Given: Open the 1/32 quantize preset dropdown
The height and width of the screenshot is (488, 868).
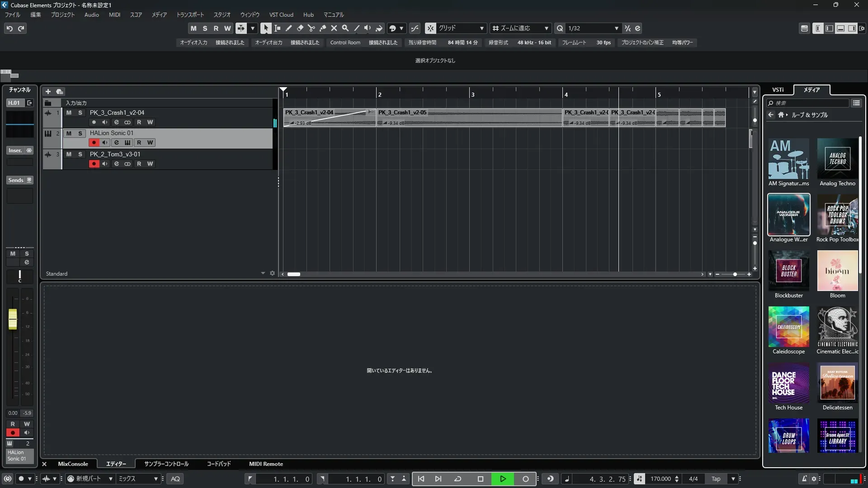Looking at the screenshot, I should (x=616, y=28).
